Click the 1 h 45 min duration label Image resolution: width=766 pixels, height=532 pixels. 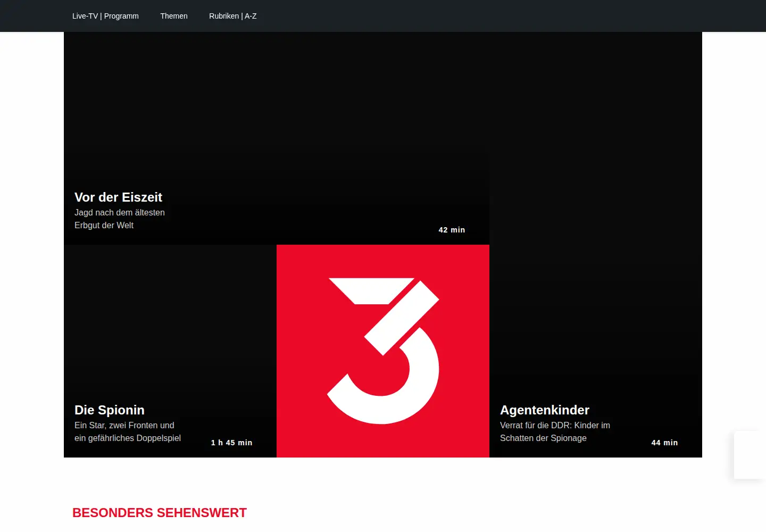[x=231, y=443]
